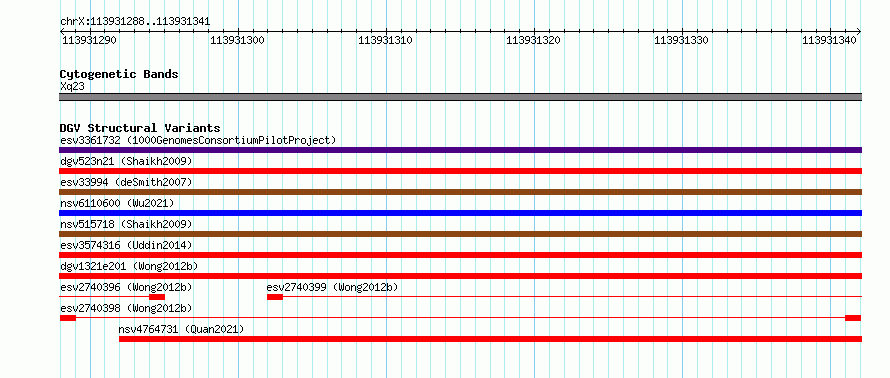Click ruler tick label 113931310
Viewport: 890px width, 378px height.
tap(385, 40)
